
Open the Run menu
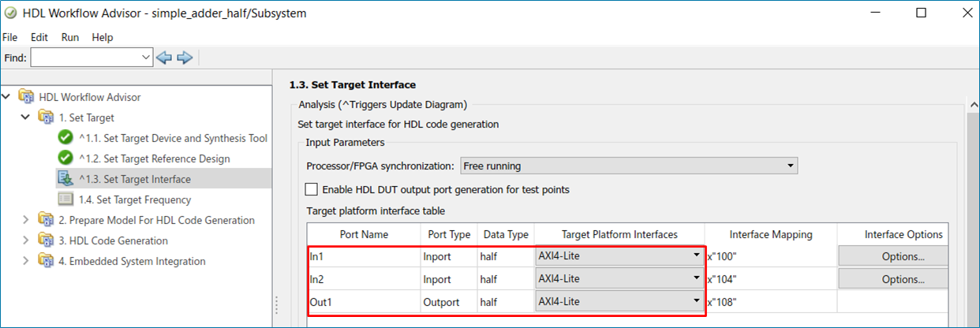click(x=70, y=37)
